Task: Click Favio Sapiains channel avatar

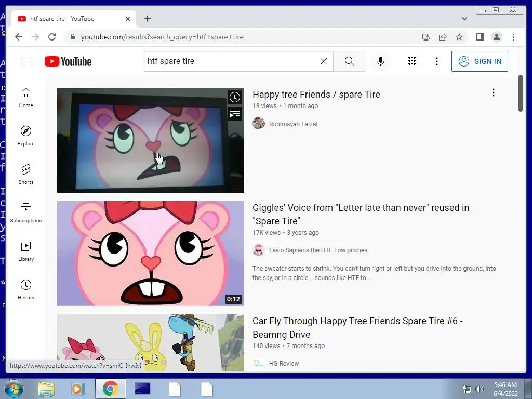Action: pos(259,250)
